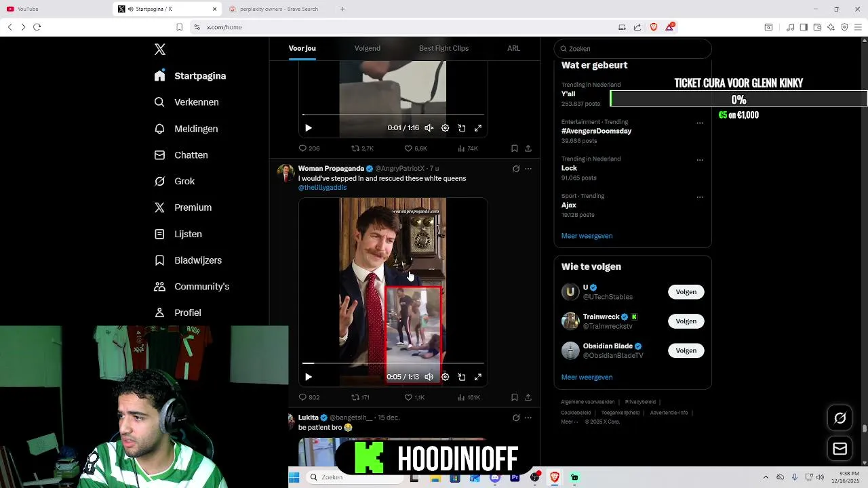Reply to Woman Propaganda post
The height and width of the screenshot is (488, 868).
(309, 397)
